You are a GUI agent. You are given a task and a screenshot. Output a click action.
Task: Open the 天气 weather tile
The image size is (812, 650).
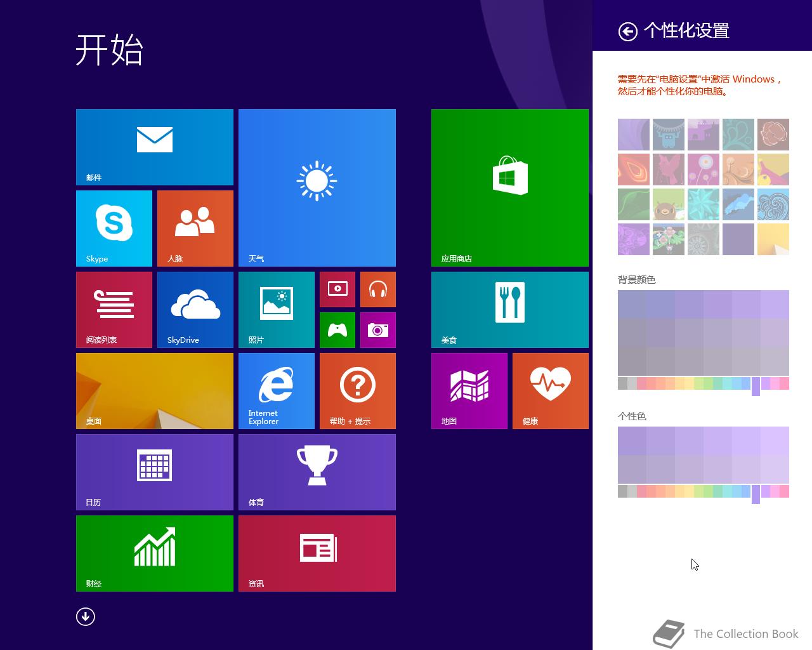click(317, 188)
